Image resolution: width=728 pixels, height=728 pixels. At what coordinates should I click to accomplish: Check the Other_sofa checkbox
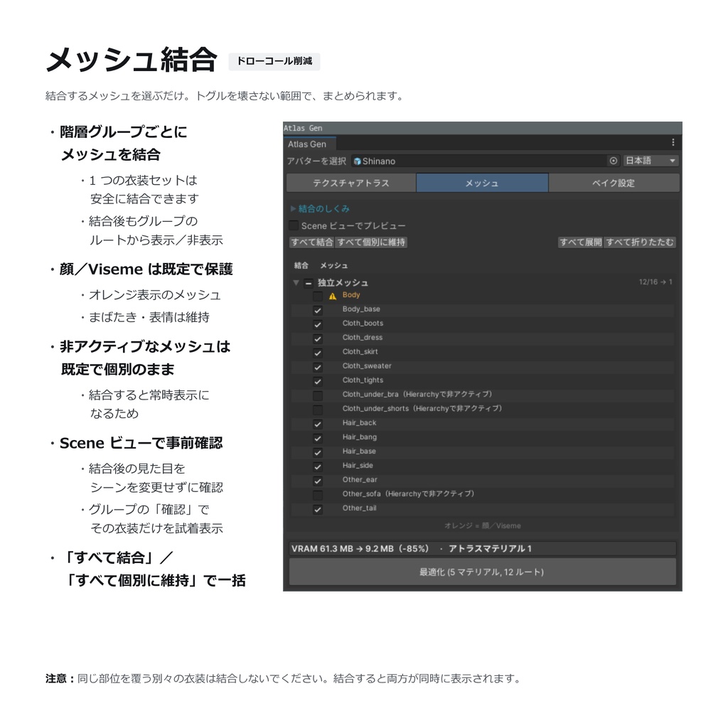[x=318, y=495]
